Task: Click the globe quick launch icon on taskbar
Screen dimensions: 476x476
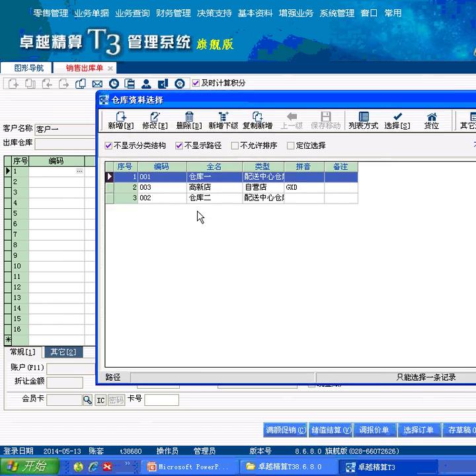Action: click(78, 467)
